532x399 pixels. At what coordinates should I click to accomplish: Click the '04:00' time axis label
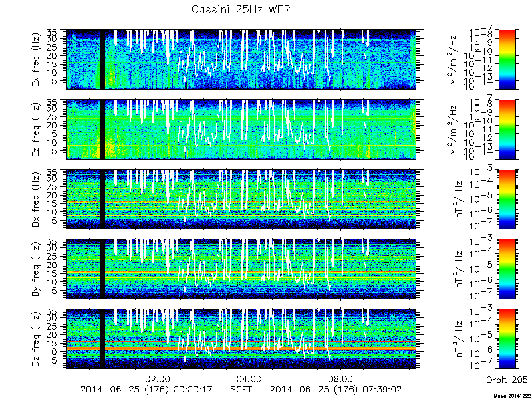249,378
